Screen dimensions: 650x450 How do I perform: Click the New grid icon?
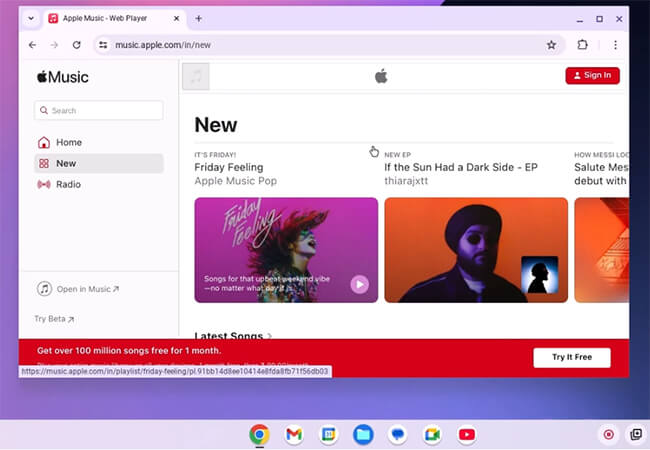[x=44, y=163]
